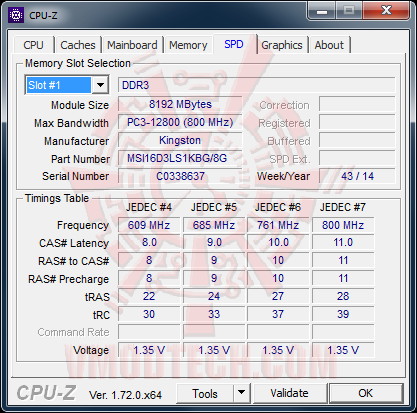
Task: Click the JEDEC #4 voltage 1.35 V
Action: [149, 350]
